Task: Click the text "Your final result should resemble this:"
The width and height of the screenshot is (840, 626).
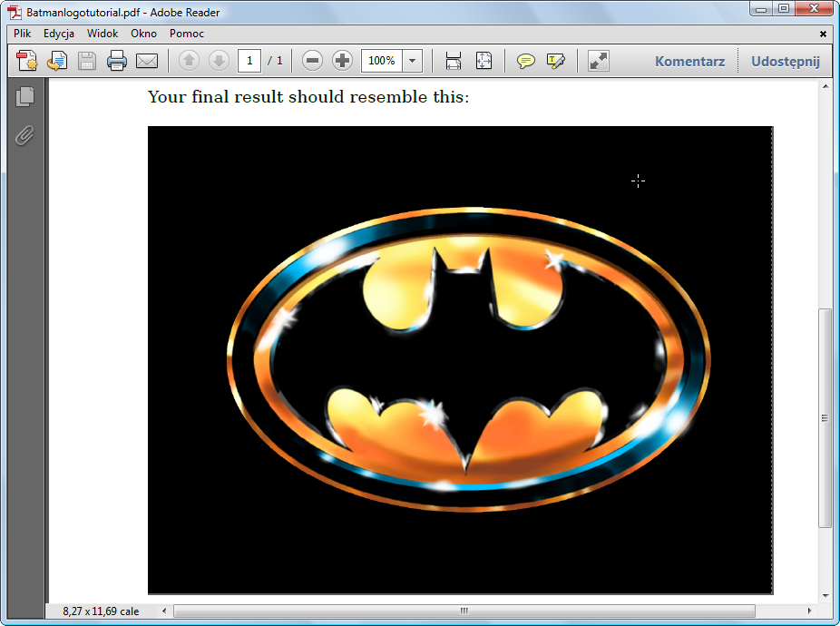Action: click(308, 97)
